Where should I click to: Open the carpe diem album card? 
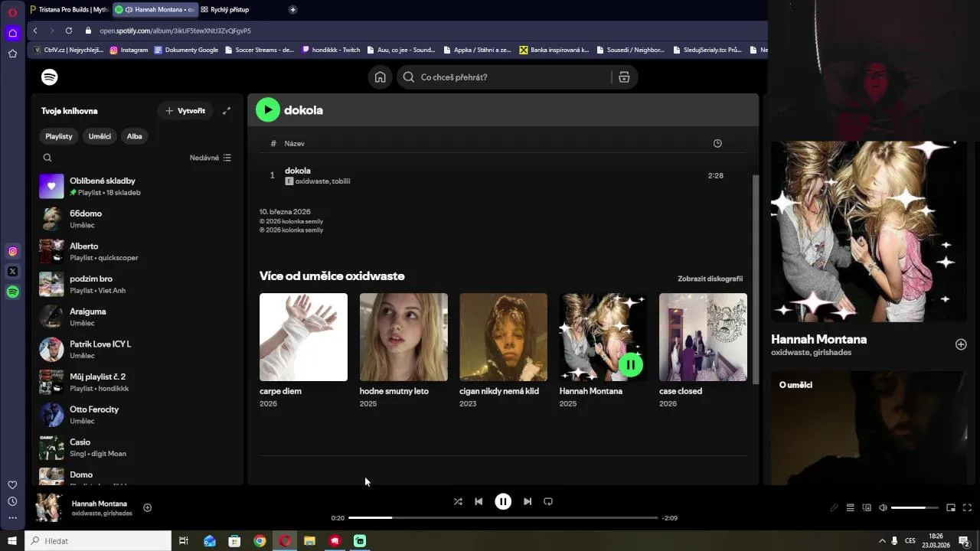tap(303, 350)
